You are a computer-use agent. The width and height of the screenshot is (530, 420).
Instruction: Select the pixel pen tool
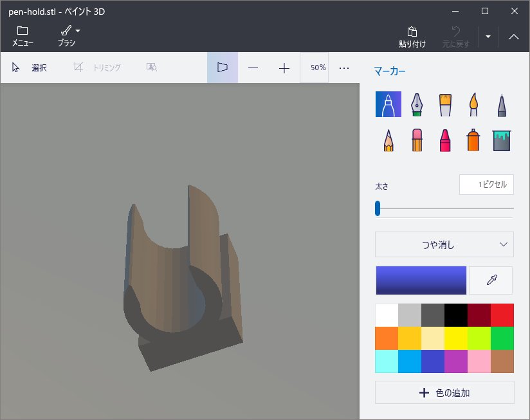502,104
